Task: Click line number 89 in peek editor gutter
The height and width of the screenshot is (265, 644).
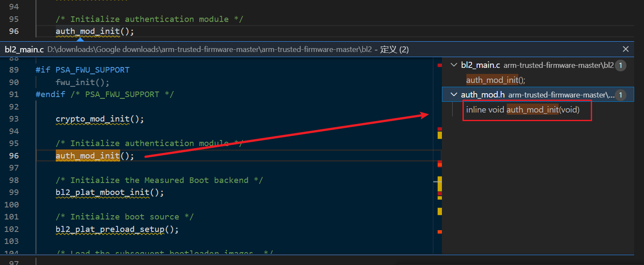Action: 14,70
